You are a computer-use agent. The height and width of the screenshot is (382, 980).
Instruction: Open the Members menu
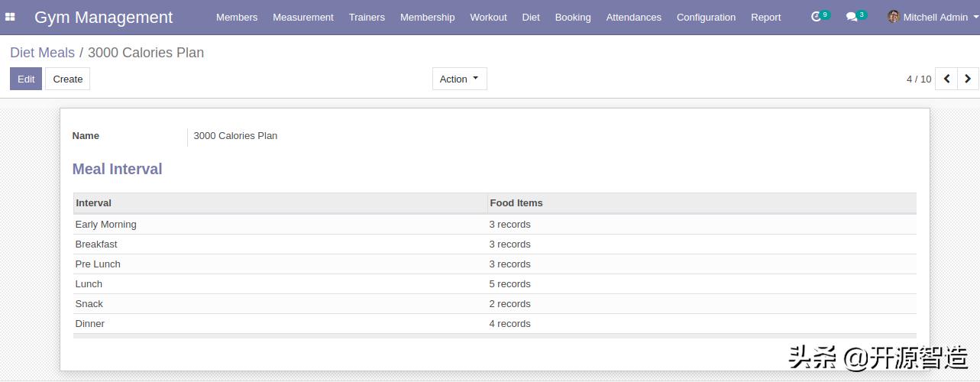pyautogui.click(x=237, y=17)
